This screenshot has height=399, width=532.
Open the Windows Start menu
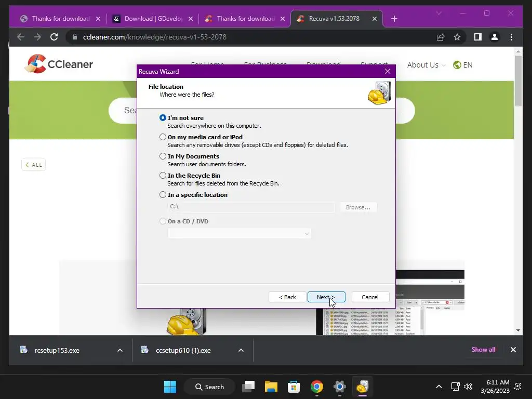(x=170, y=387)
